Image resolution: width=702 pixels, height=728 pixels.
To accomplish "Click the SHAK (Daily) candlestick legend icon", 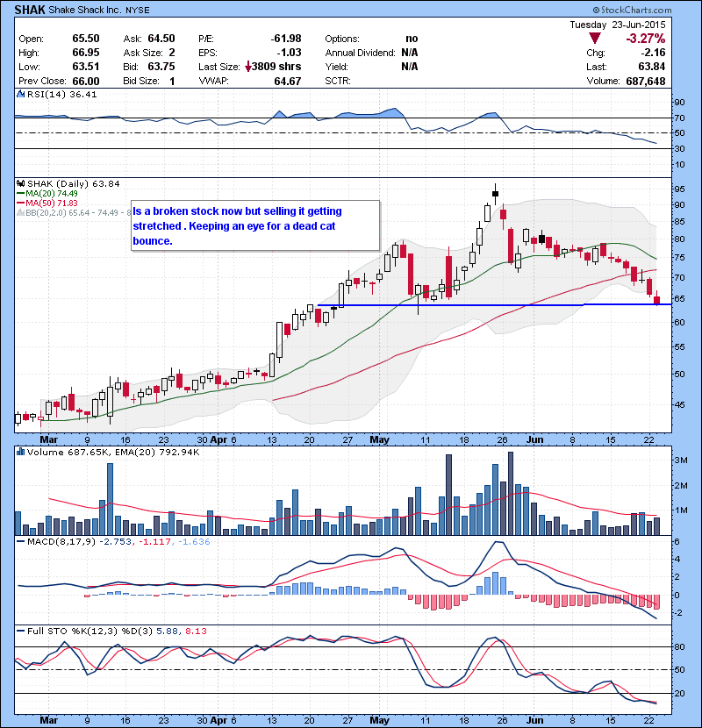I will click(x=20, y=184).
